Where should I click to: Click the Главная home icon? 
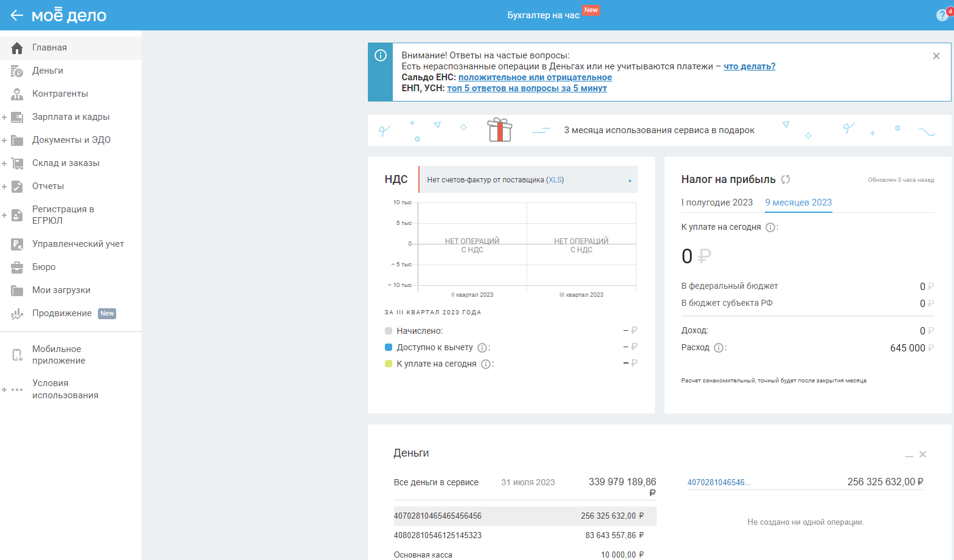coord(17,48)
